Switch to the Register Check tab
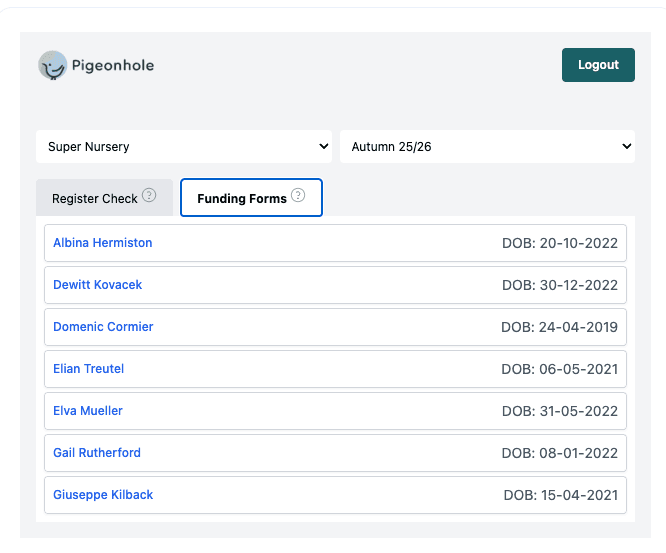The height and width of the screenshot is (553, 666). click(95, 198)
